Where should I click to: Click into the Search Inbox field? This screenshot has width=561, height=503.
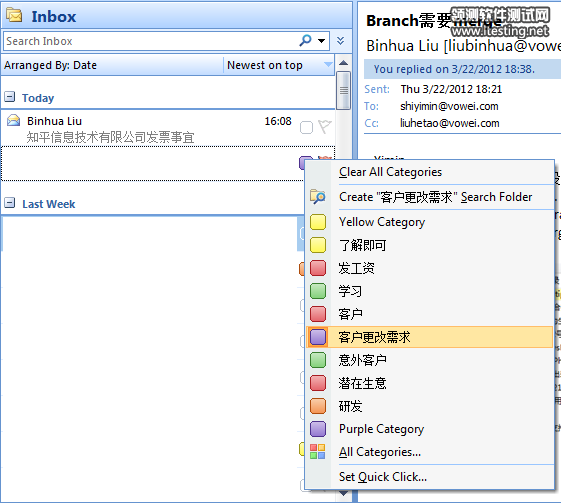point(150,41)
